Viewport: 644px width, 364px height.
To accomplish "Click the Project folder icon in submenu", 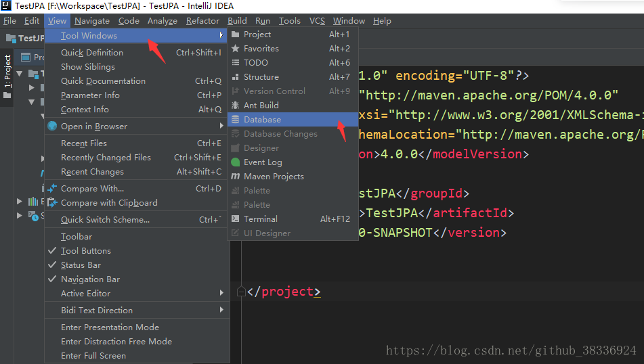I will pyautogui.click(x=236, y=35).
